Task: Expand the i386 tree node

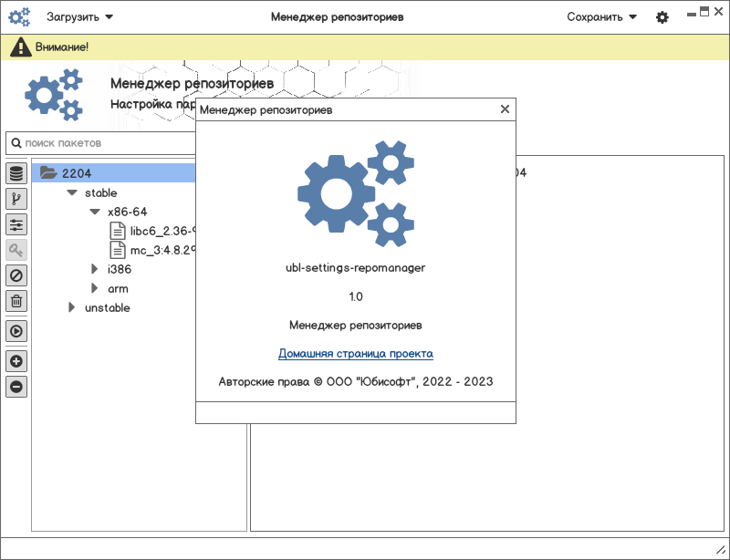Action: 94,269
